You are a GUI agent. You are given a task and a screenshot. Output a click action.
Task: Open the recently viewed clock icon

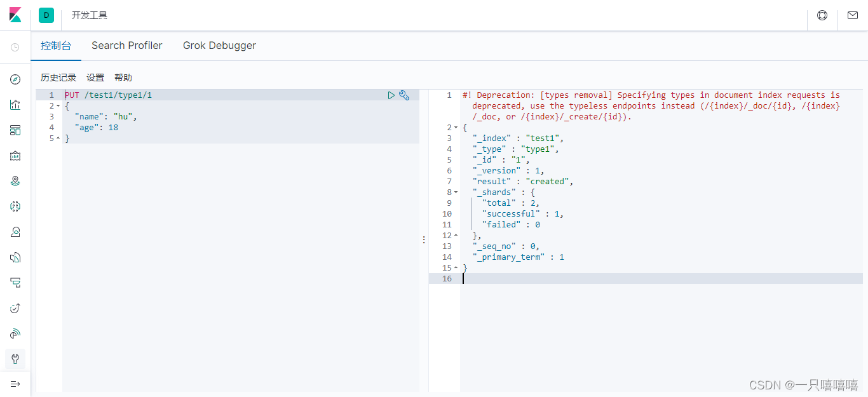pyautogui.click(x=15, y=48)
